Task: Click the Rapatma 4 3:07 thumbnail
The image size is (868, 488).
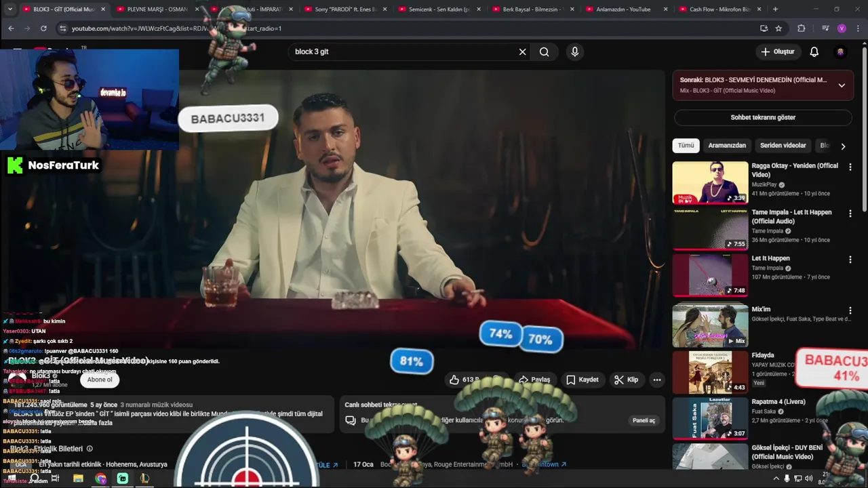Action: (x=710, y=418)
